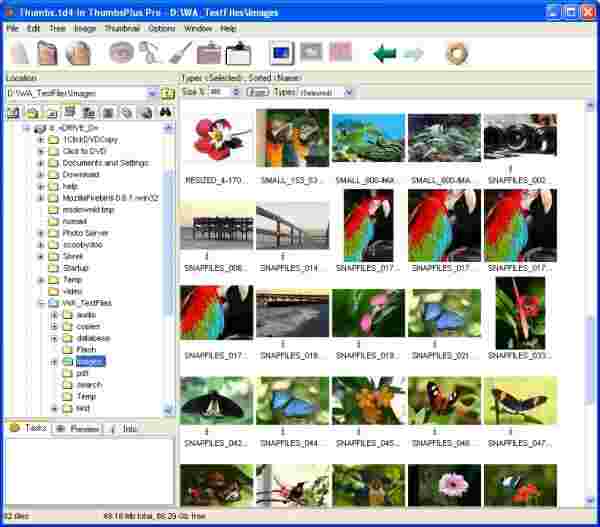Select the red flower RESIZED thumbnail
The image size is (600, 527).
coord(217,138)
